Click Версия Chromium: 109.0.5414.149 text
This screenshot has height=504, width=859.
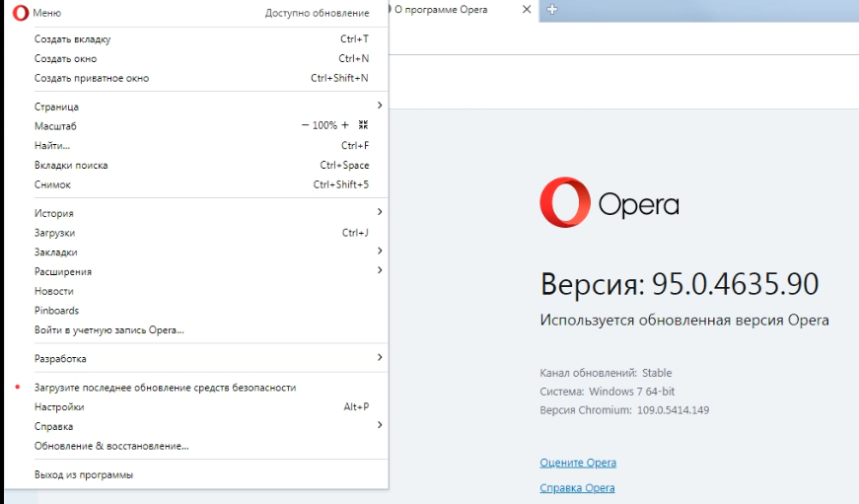tap(624, 410)
